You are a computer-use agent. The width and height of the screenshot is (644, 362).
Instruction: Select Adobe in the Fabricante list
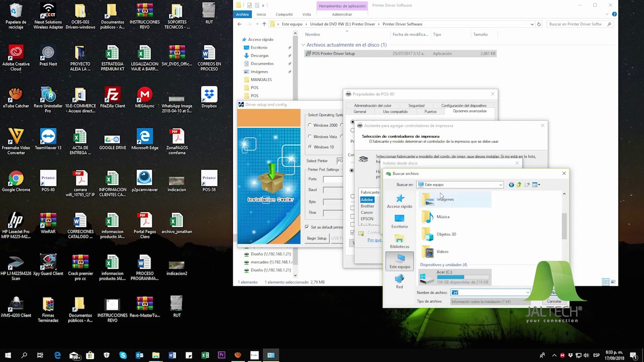pos(367,200)
